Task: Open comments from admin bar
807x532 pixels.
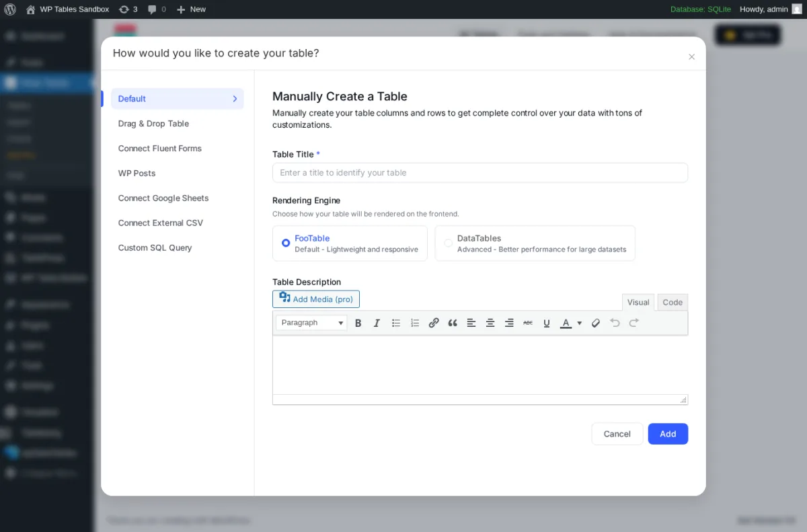Action: pos(157,9)
